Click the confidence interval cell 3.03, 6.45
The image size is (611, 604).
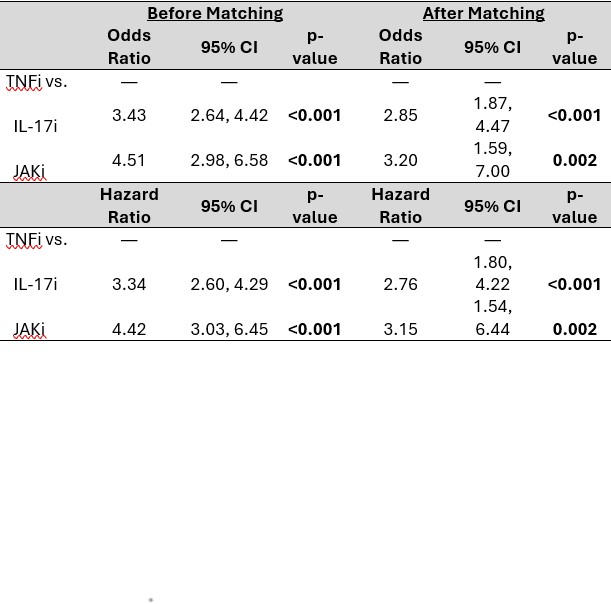[x=229, y=329]
